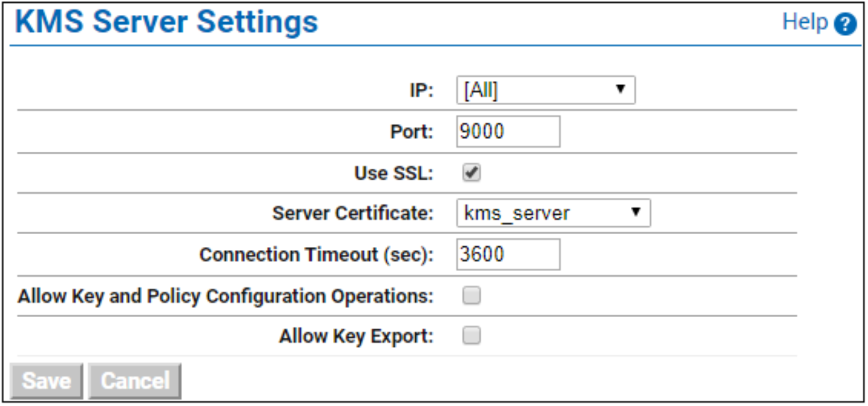Click the "Connection Timeout (sec):" label
The height and width of the screenshot is (406, 868).
point(316,255)
